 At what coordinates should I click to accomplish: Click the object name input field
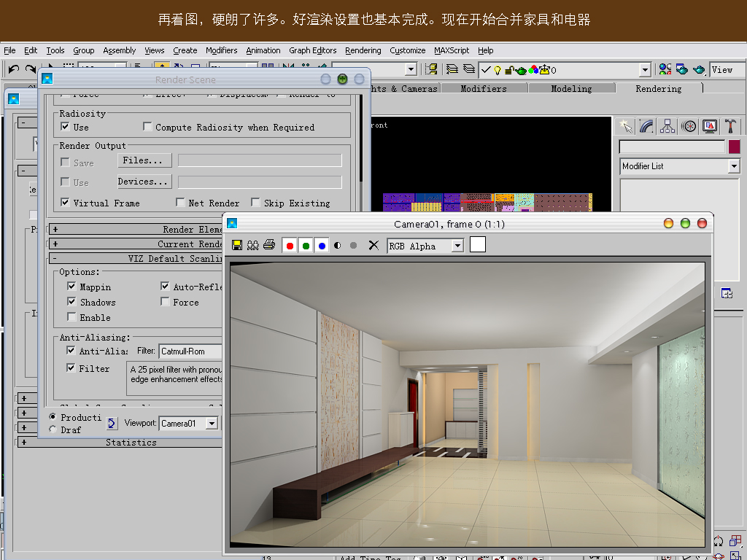(x=672, y=147)
